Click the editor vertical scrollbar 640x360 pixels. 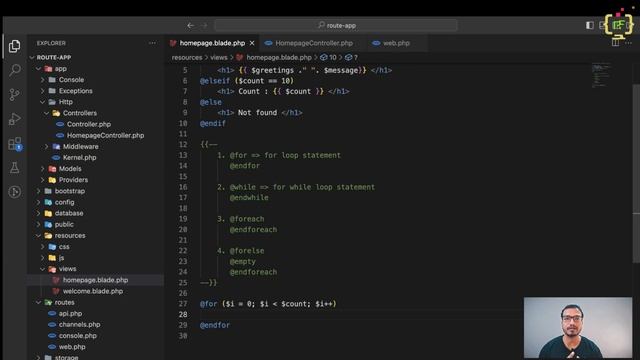click(636, 173)
